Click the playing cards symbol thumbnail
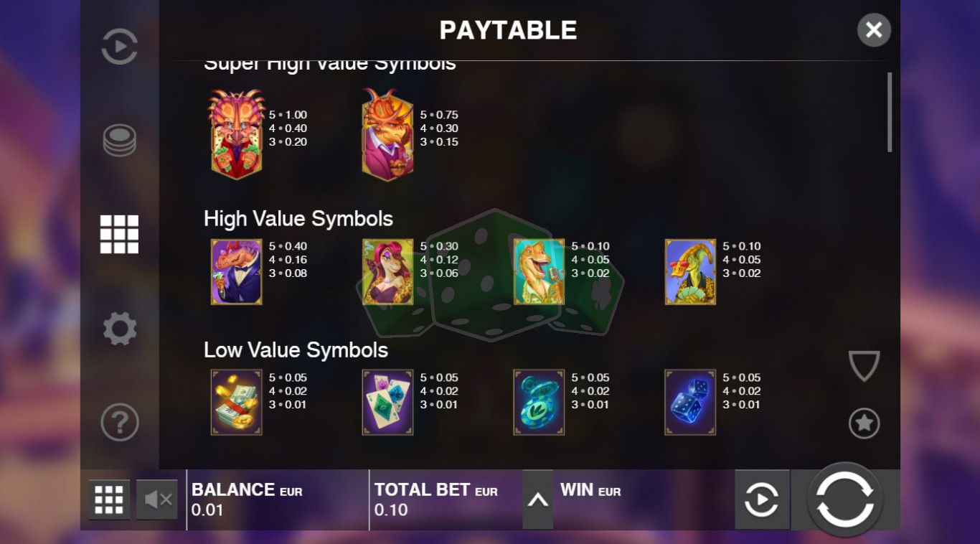The height and width of the screenshot is (544, 980). click(387, 403)
